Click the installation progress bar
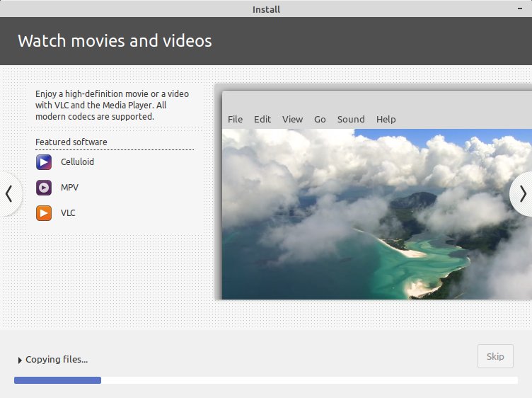This screenshot has height=398, width=532. (x=265, y=380)
